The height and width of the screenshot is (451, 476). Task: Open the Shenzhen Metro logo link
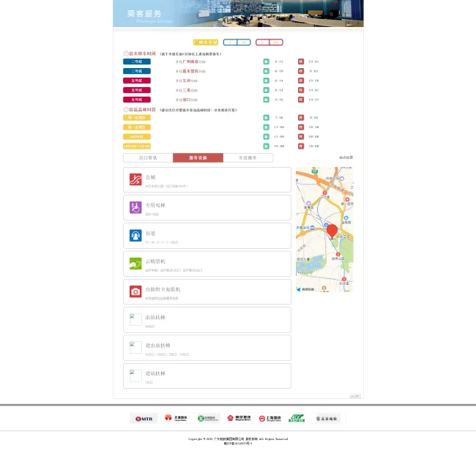pos(208,419)
